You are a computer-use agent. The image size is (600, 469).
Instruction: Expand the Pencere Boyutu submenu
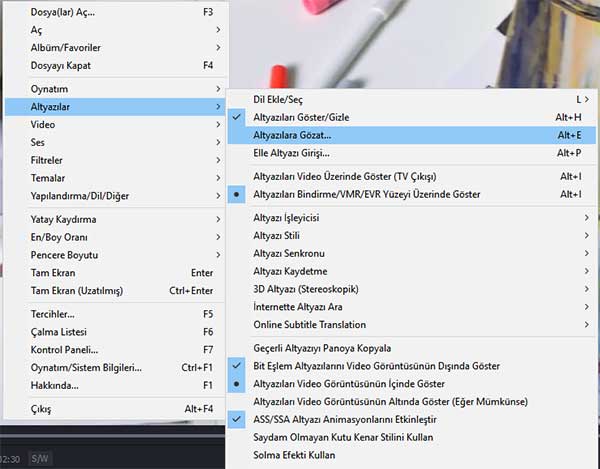point(115,255)
